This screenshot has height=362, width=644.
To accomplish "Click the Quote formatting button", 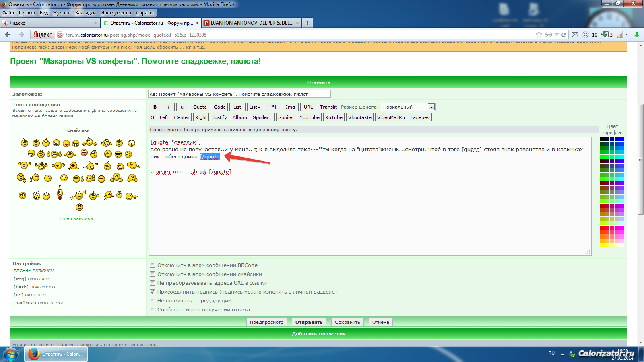I will (200, 107).
